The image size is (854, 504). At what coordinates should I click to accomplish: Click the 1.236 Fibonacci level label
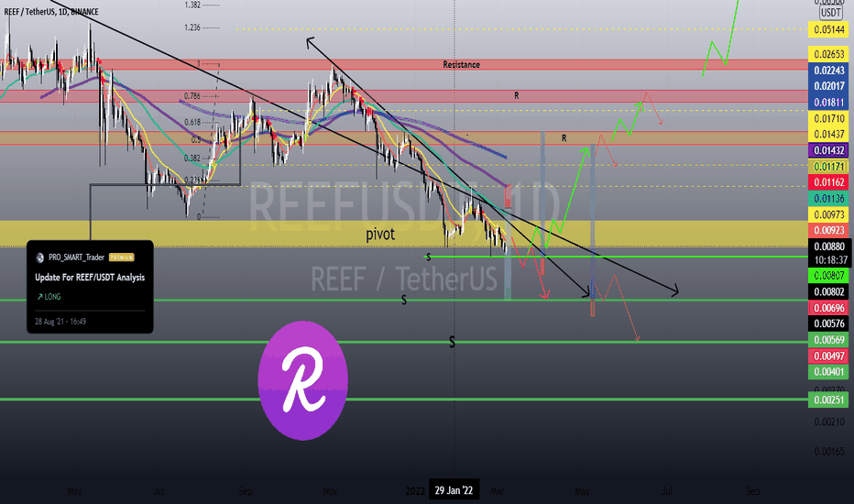[x=192, y=27]
